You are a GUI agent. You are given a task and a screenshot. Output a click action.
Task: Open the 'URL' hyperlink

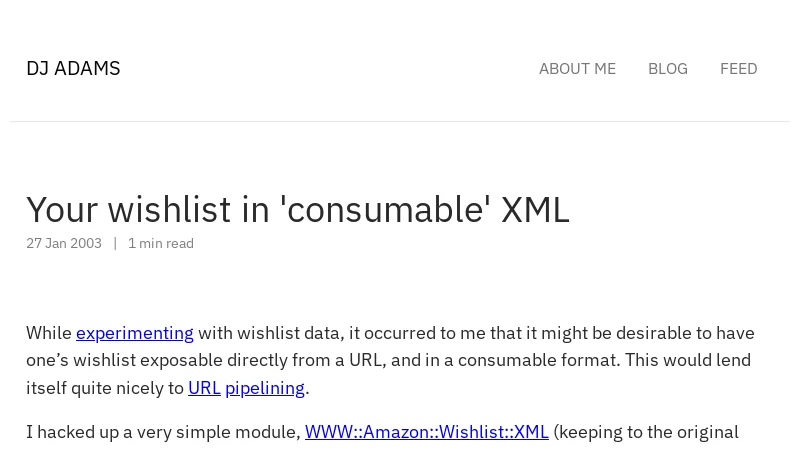pos(204,388)
